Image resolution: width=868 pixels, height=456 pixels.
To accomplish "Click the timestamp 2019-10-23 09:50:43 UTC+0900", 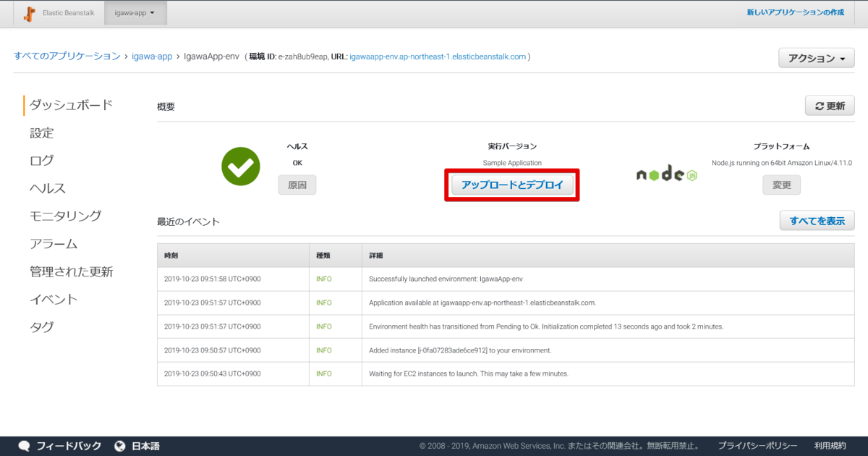I will point(212,373).
